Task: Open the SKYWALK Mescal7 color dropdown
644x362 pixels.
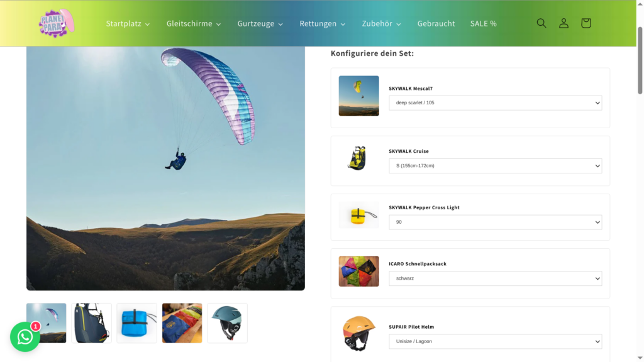Action: click(496, 103)
